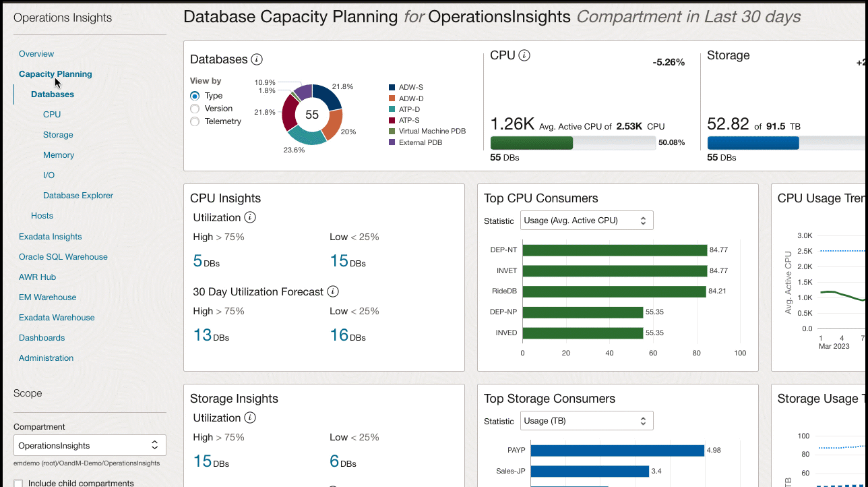The height and width of the screenshot is (487, 868).
Task: Choose Telemetry radio button
Action: click(x=195, y=121)
